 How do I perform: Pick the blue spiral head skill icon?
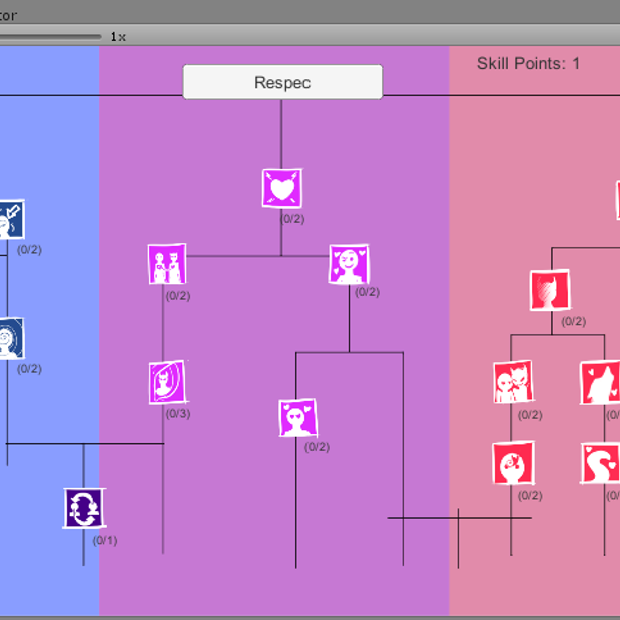tap(12, 338)
